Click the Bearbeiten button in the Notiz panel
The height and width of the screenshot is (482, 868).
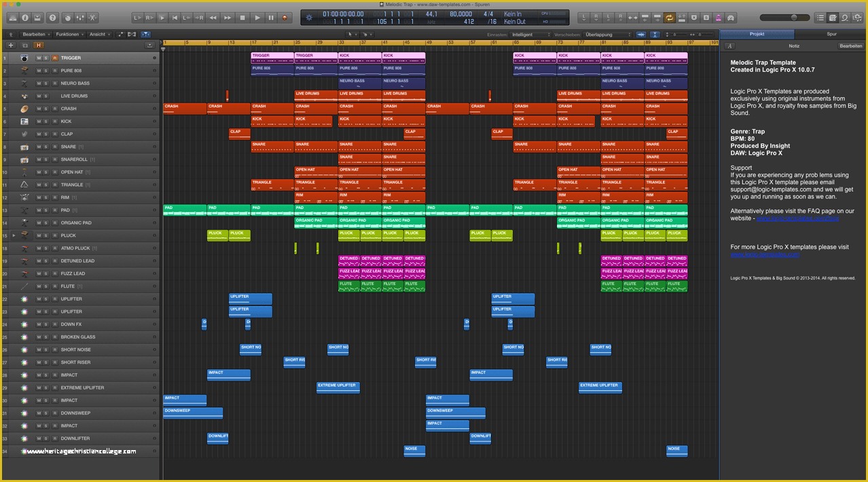click(850, 46)
